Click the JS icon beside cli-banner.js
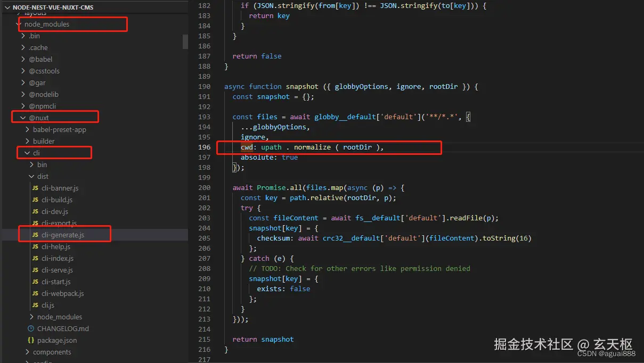This screenshot has width=644, height=363. point(35,188)
